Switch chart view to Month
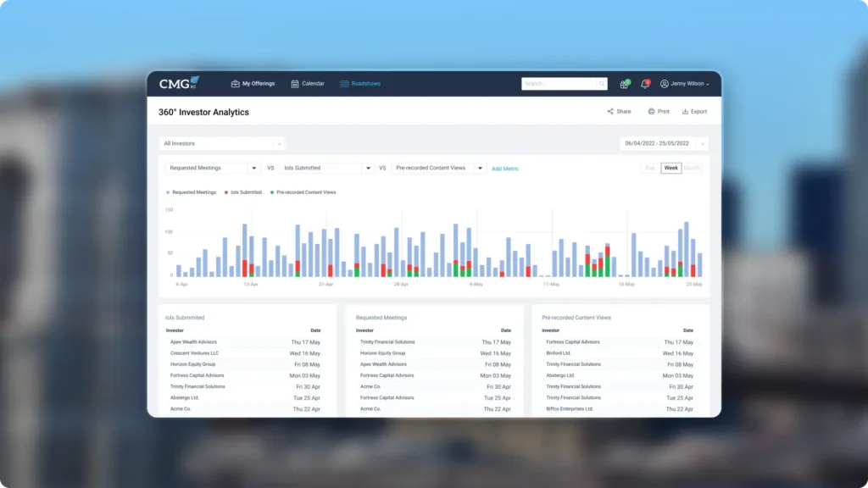 point(692,168)
